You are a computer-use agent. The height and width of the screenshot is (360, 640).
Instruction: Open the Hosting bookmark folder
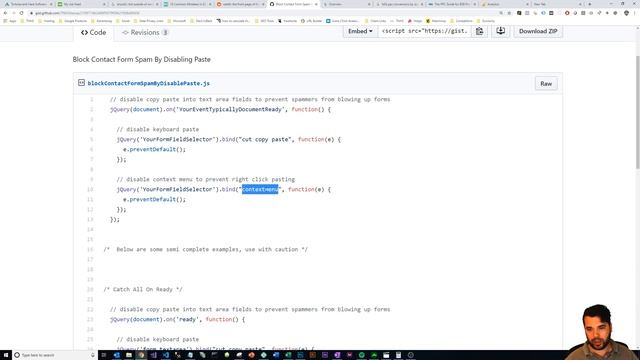tap(46, 21)
